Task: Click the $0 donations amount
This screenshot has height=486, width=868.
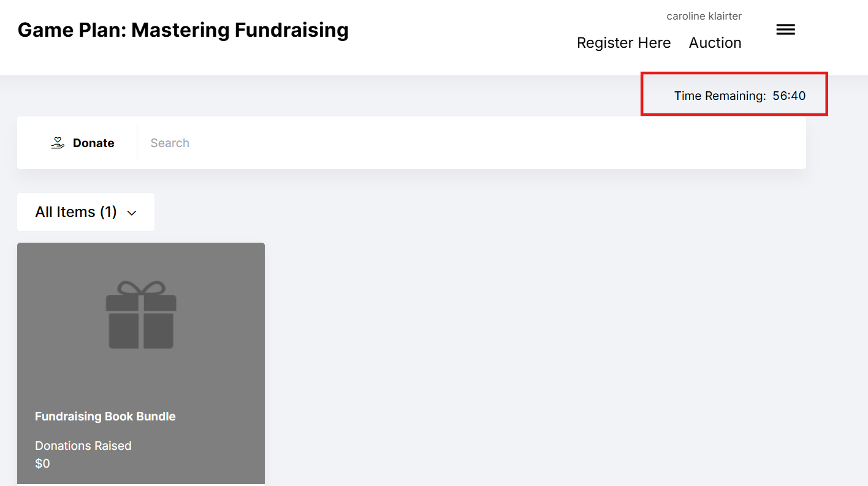Action: coord(42,463)
